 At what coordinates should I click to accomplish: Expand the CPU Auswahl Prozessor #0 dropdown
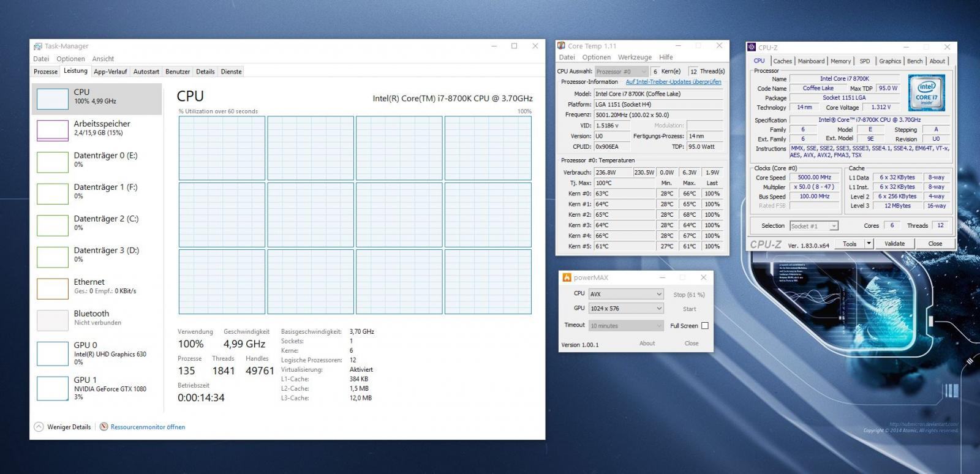(621, 72)
